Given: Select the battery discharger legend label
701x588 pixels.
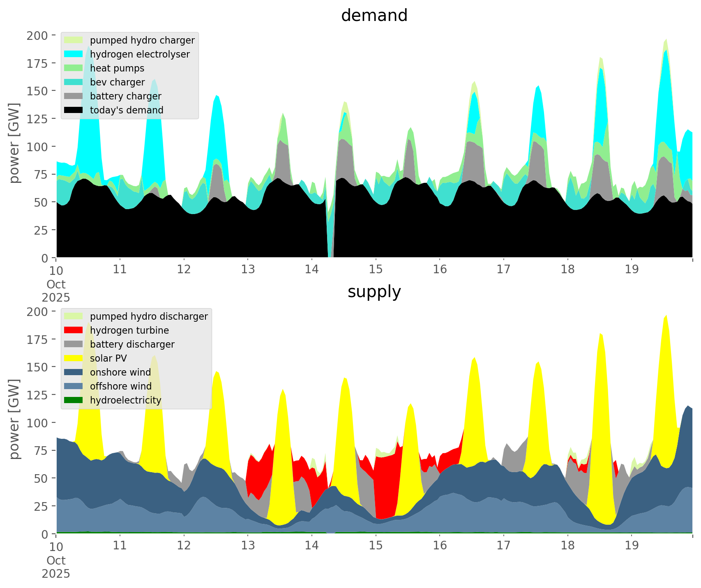Looking at the screenshot, I should (x=132, y=344).
